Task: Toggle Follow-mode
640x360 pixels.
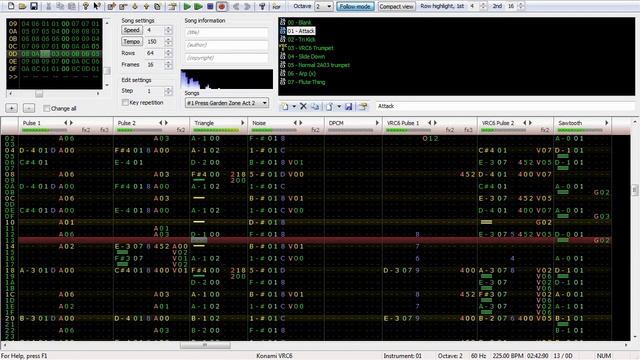Action: (355, 7)
